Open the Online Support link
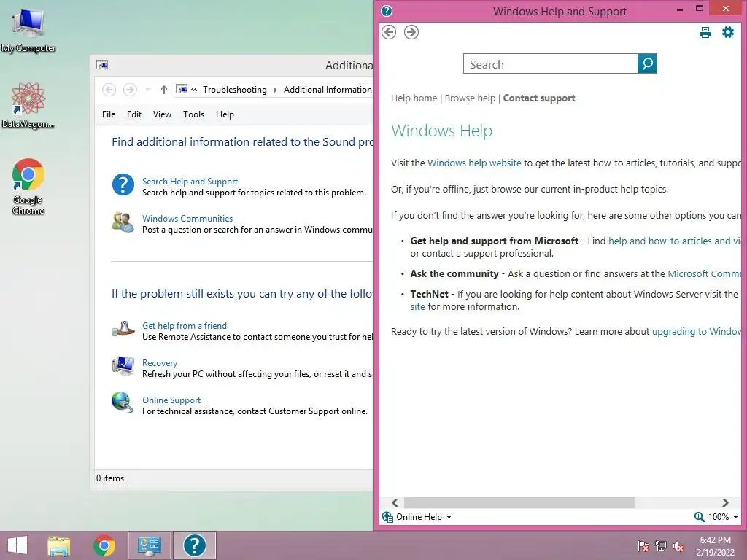 click(x=171, y=400)
